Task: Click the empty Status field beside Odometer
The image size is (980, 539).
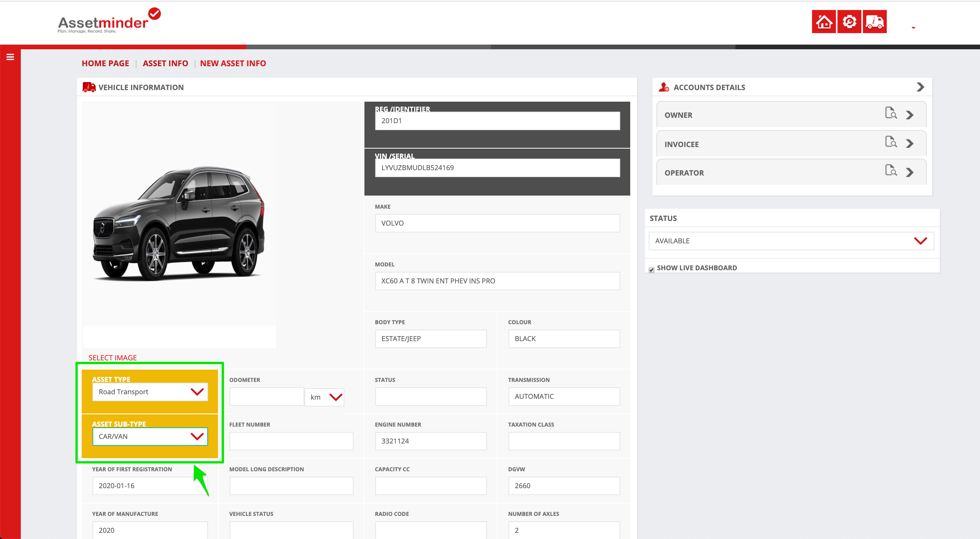Action: [x=431, y=397]
